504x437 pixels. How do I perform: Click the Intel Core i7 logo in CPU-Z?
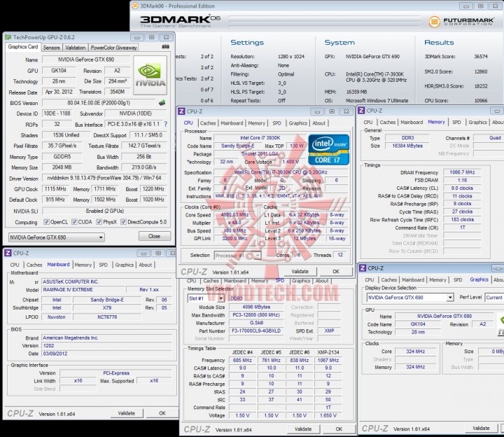click(x=328, y=150)
